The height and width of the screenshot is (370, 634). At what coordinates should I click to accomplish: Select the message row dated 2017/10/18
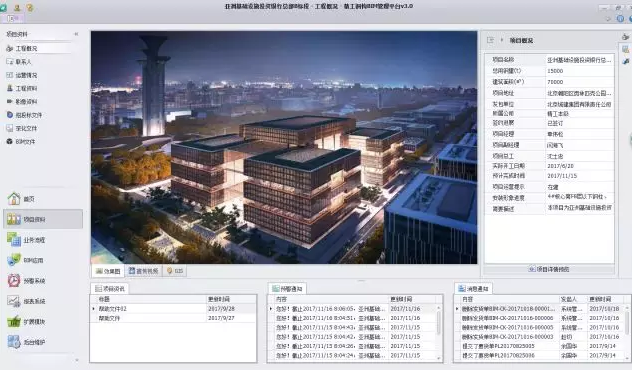[540, 309]
